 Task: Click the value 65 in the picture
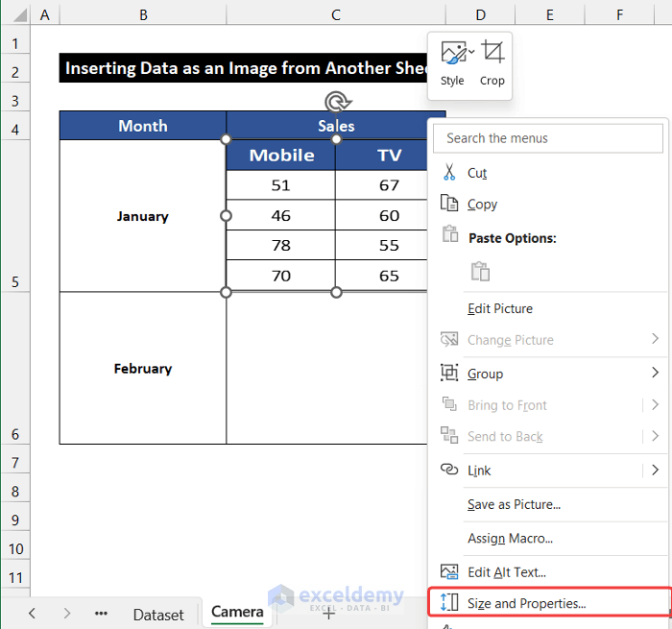point(389,276)
